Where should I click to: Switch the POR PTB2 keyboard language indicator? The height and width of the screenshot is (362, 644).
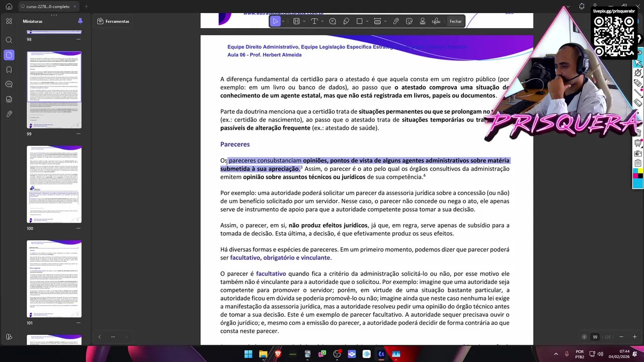[x=580, y=354]
